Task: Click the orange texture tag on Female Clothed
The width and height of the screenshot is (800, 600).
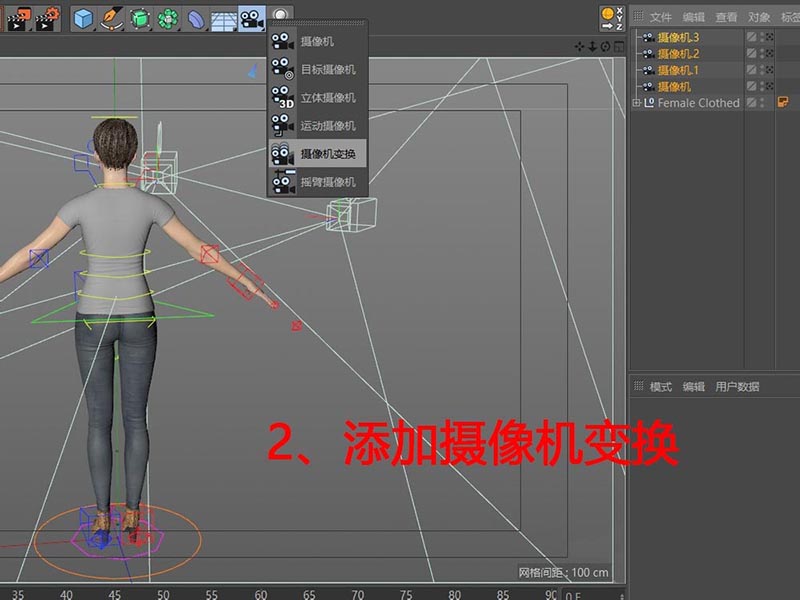Action: pyautogui.click(x=782, y=101)
